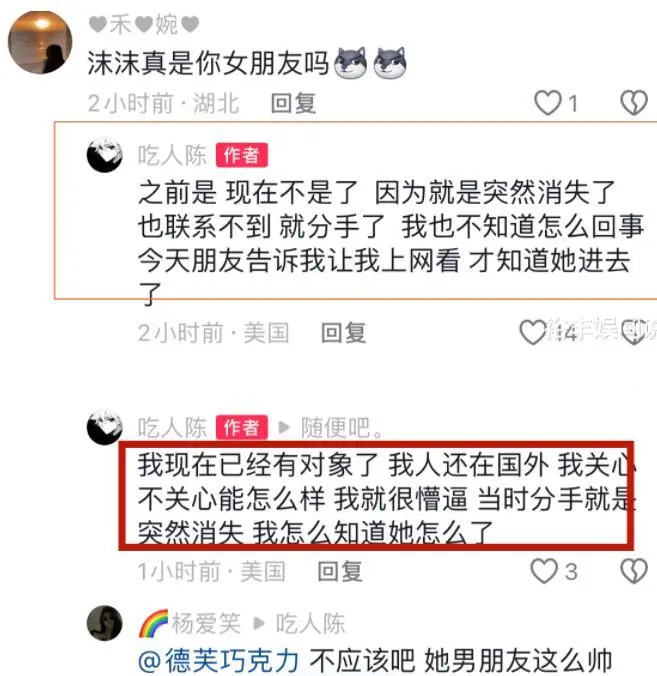Open 吃人陈's avatar on second reply

pos(105,427)
